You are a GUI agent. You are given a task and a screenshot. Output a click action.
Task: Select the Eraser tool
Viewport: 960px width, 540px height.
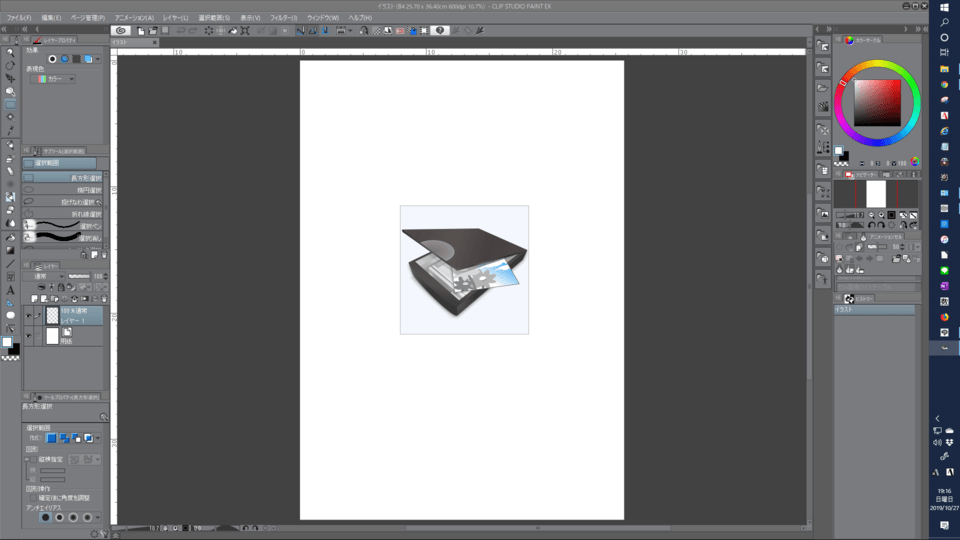point(10,210)
